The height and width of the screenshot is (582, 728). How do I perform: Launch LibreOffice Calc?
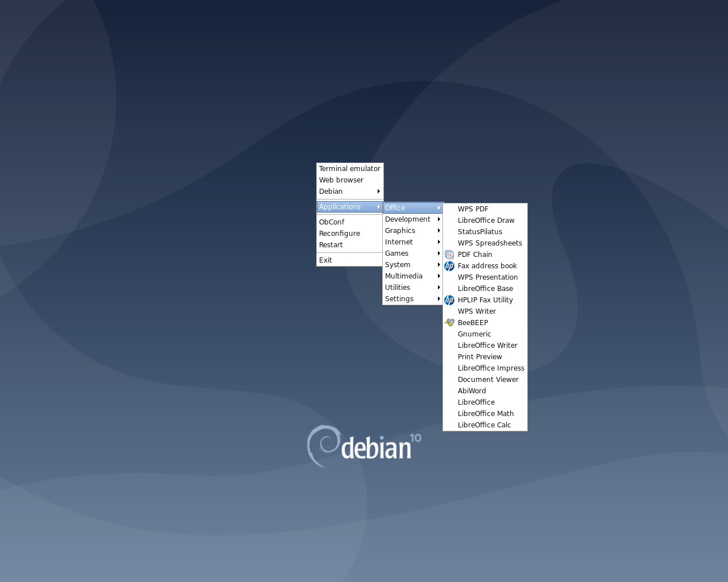point(485,425)
